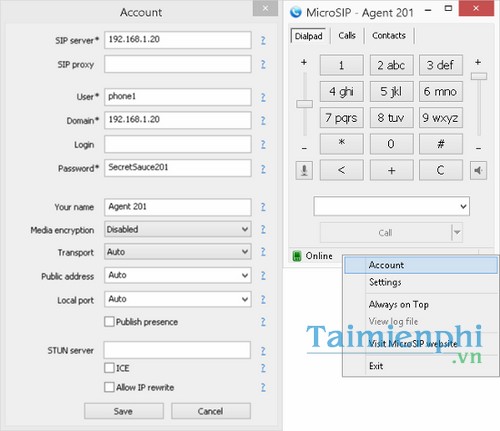The height and width of the screenshot is (431, 500).
Task: Open help question mark next to Your name
Action: coord(263,207)
